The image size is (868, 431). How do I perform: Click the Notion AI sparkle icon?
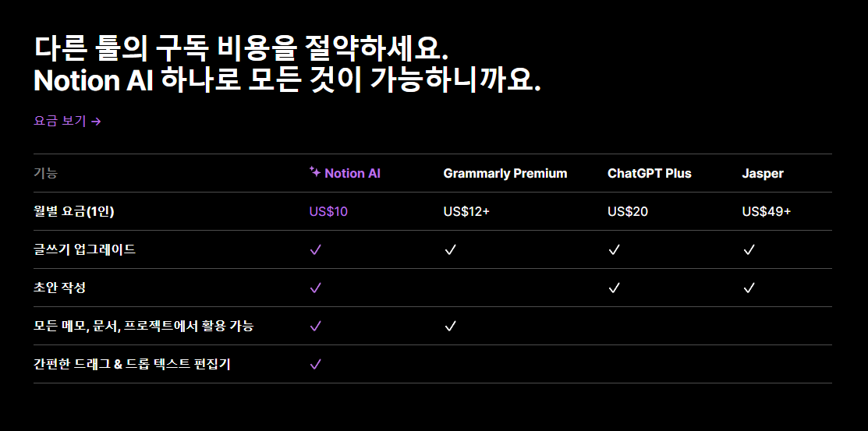pyautogui.click(x=315, y=172)
